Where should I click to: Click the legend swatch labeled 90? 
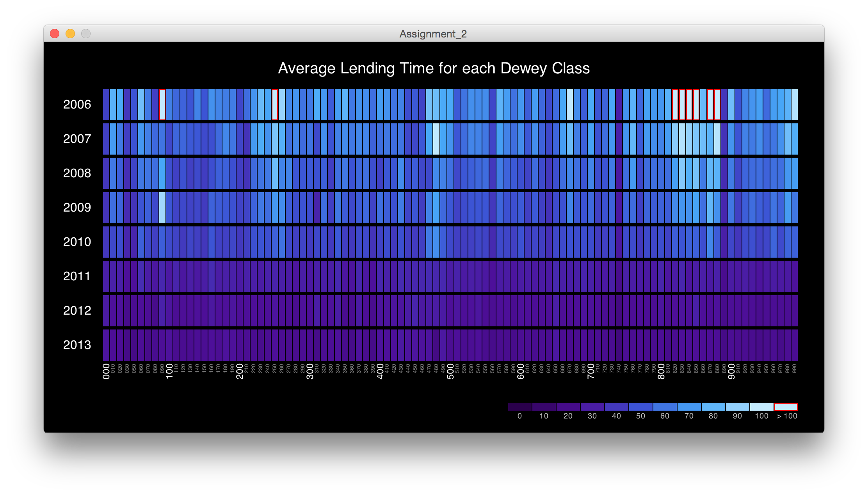point(737,407)
